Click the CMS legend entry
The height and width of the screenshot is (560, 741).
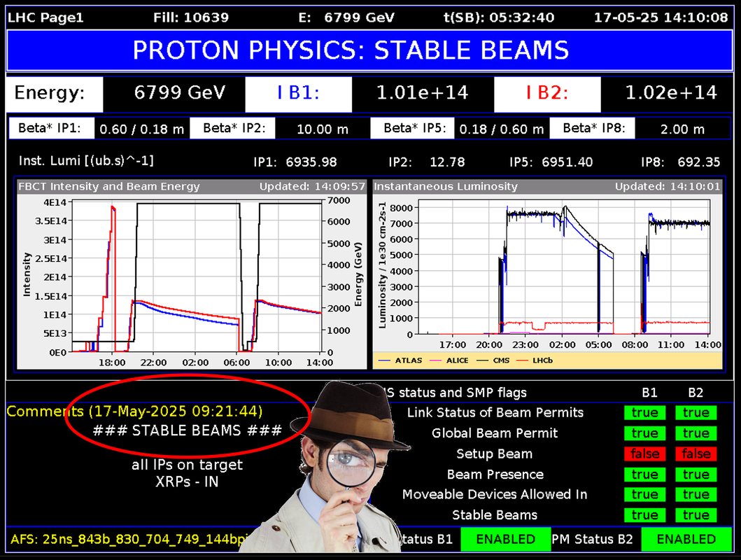tap(493, 360)
